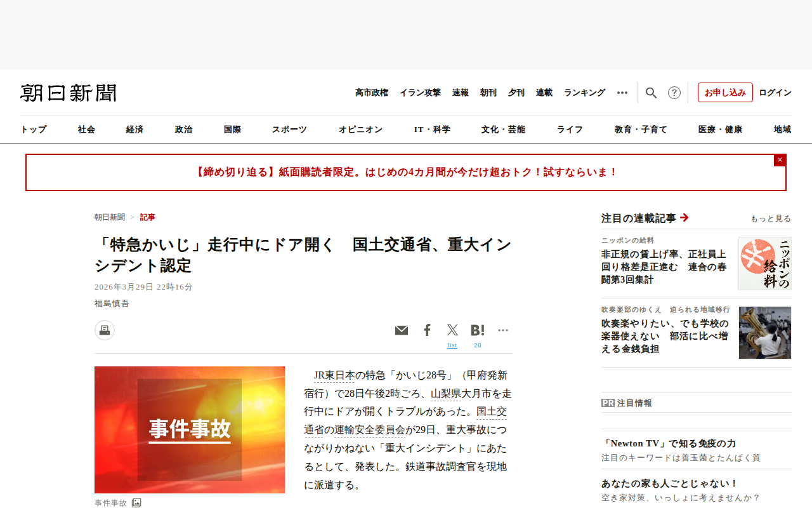Go to トップ section
Viewport: 812px width, 508px height.
click(34, 130)
